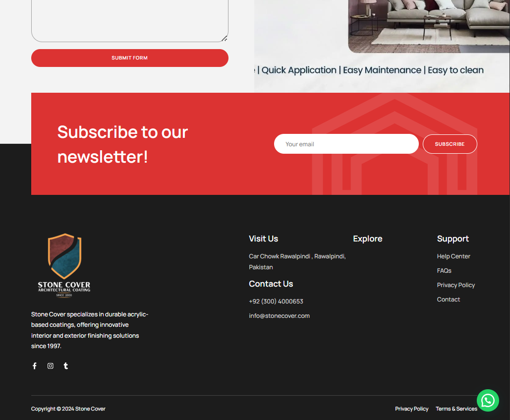This screenshot has height=420, width=510.
Task: Click the living room sofa banner image
Action: coord(429,25)
